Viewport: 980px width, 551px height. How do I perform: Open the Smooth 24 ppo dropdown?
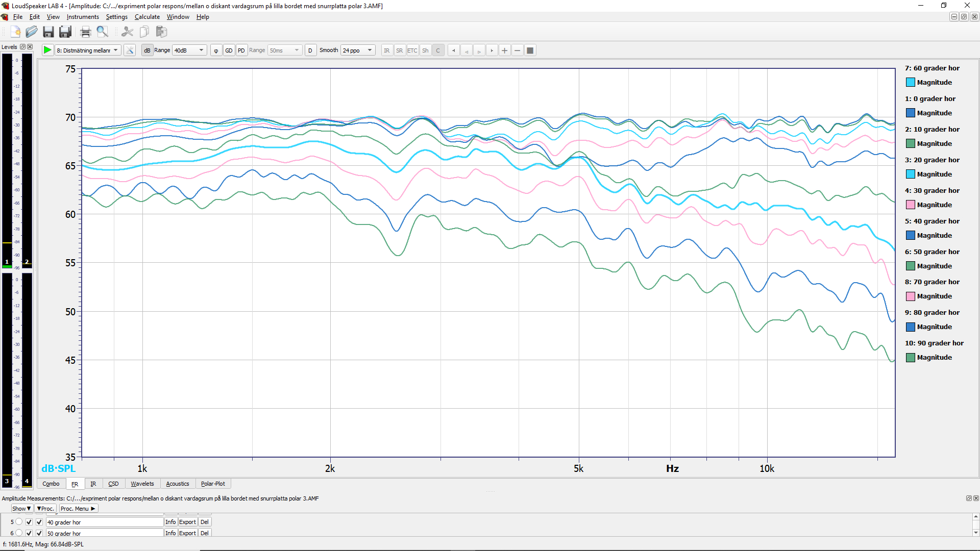pos(358,50)
